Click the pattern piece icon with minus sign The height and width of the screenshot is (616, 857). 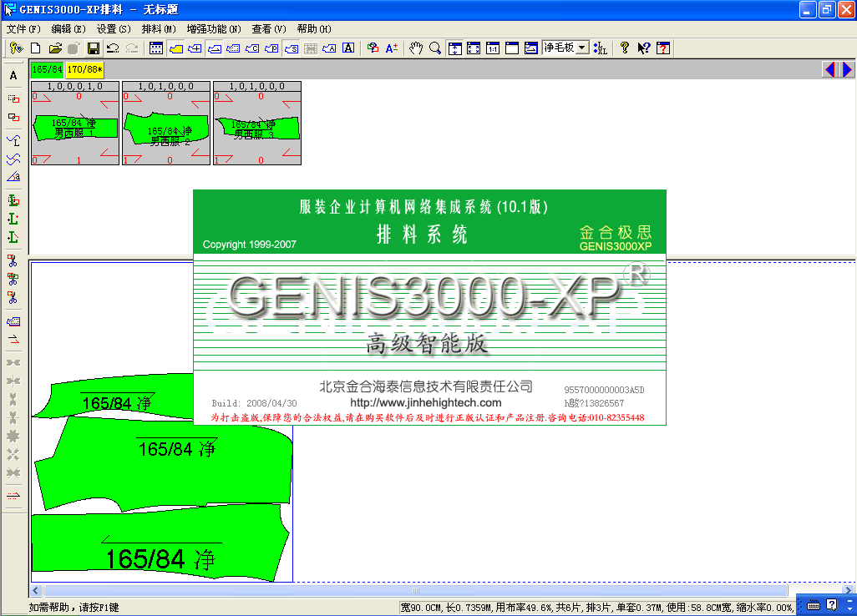pyautogui.click(x=214, y=48)
